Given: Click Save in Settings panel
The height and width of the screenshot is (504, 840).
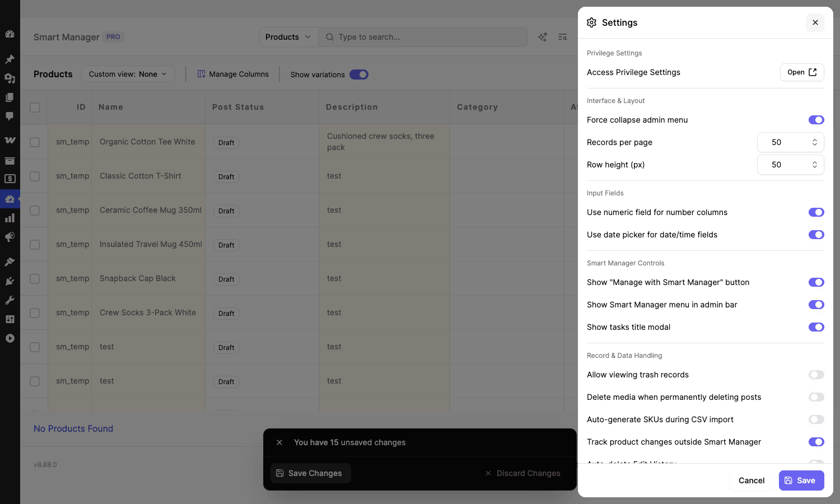Looking at the screenshot, I should pyautogui.click(x=801, y=480).
